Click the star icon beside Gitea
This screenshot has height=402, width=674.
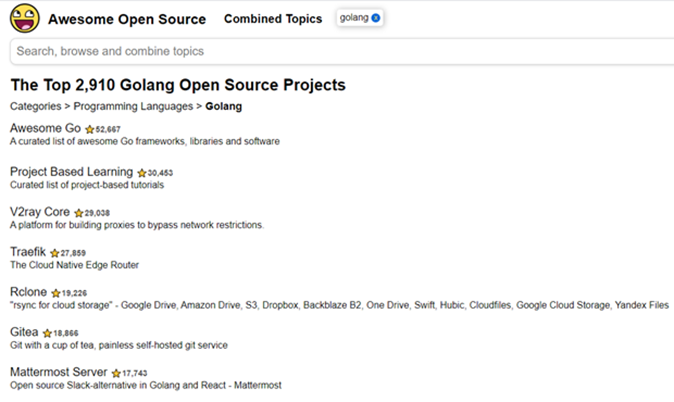pos(47,333)
